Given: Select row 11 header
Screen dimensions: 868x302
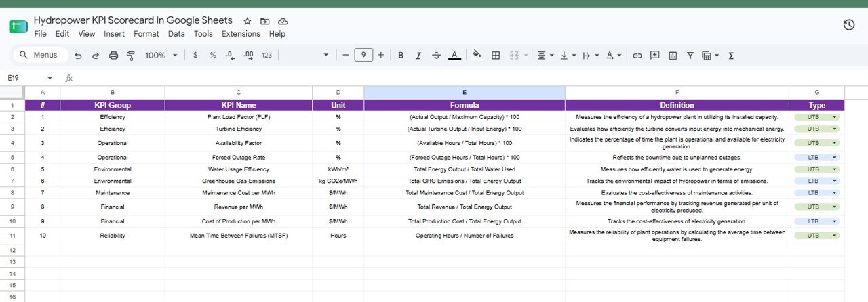Looking at the screenshot, I should tap(12, 236).
